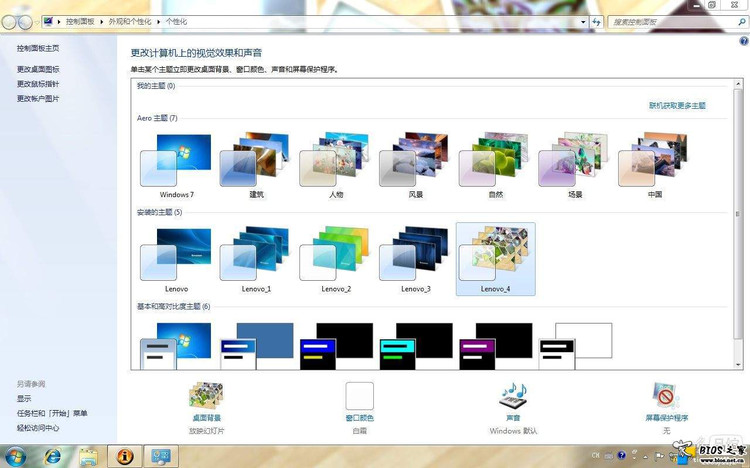Click 外观和个性化 in the address breadcrumb

[130, 22]
